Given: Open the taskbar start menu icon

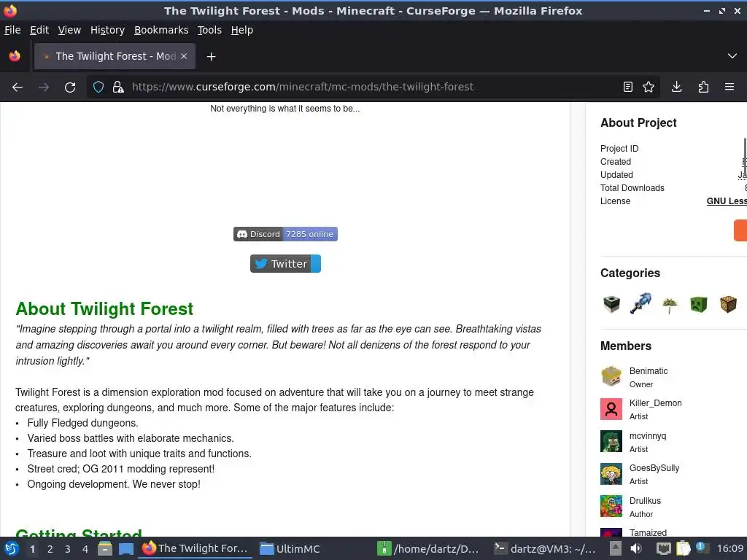Looking at the screenshot, I should [x=12, y=549].
